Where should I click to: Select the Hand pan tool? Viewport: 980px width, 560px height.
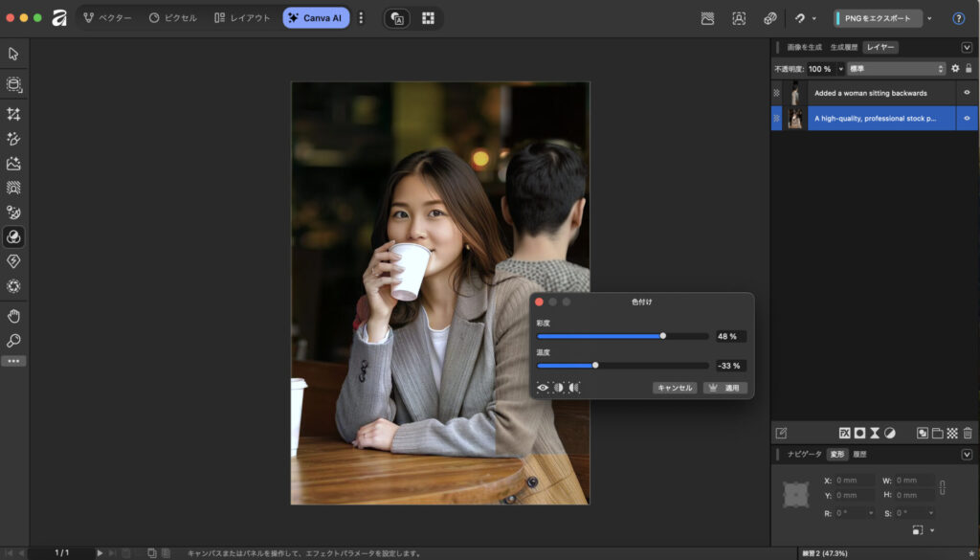pyautogui.click(x=13, y=316)
